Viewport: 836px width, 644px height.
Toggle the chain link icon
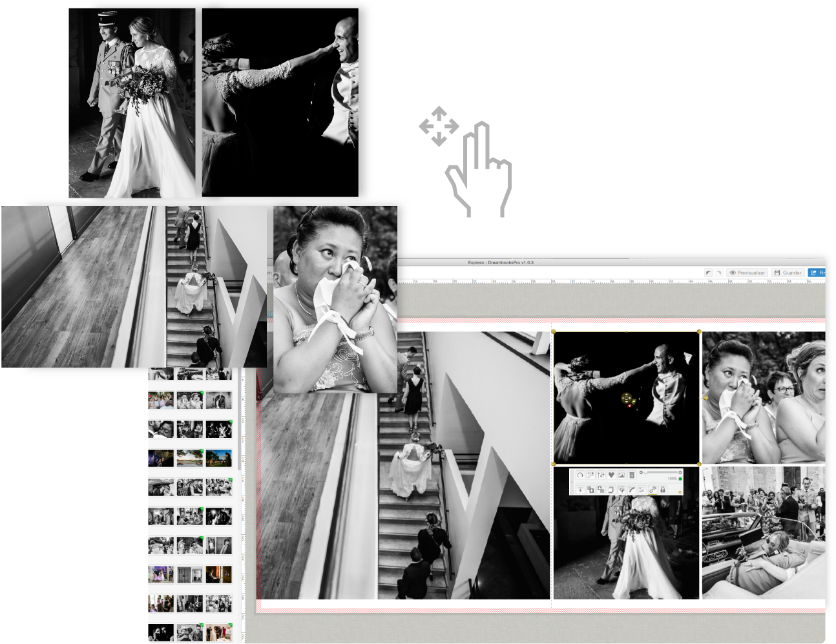(x=653, y=490)
